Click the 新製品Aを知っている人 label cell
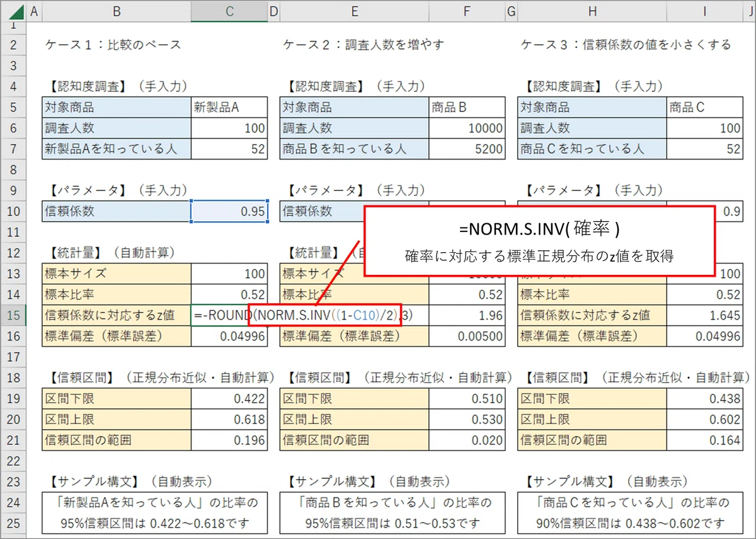The width and height of the screenshot is (756, 539). (117, 149)
